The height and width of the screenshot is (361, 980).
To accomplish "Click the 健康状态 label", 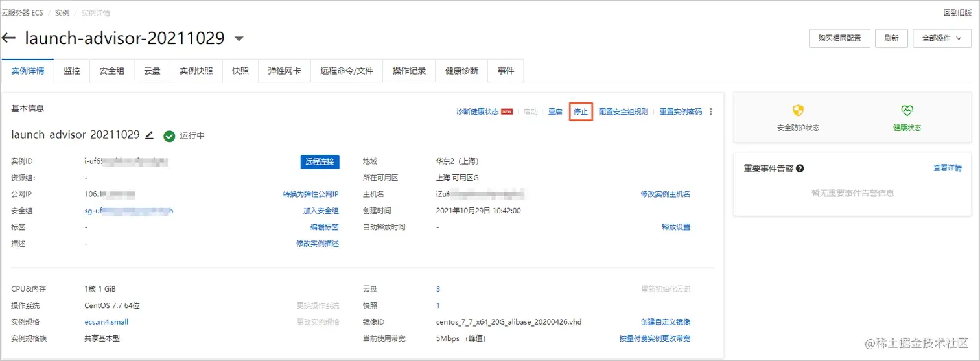I will click(x=907, y=128).
